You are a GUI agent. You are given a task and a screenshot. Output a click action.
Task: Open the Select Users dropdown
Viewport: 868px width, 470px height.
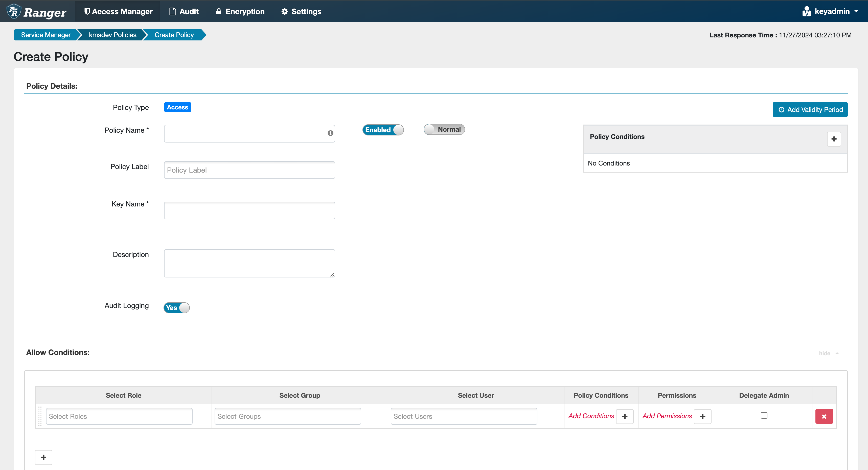click(464, 416)
